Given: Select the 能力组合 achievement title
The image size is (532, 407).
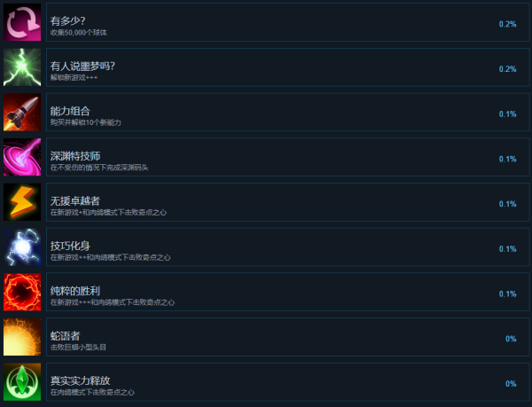Looking at the screenshot, I should 70,111.
